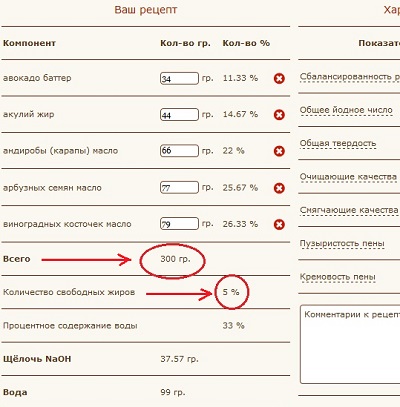Image resolution: width=400 pixels, height=407 pixels.
Task: Select Очищающие качества indicator link
Action: (348, 177)
